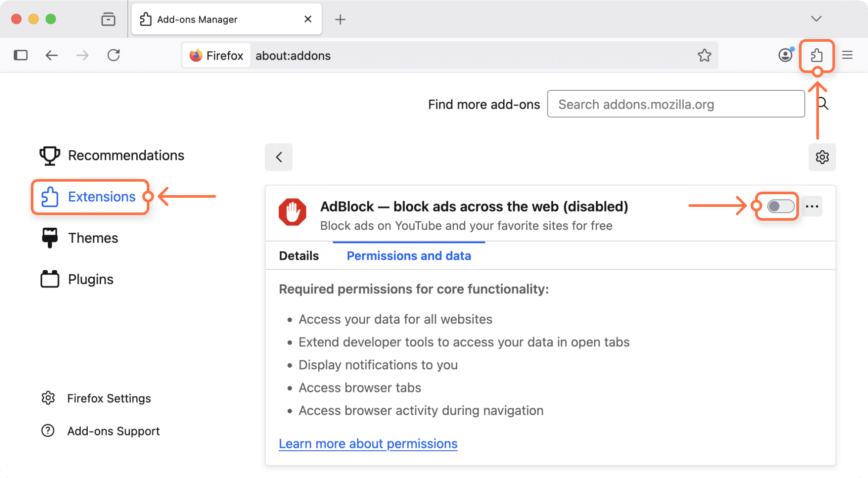The width and height of the screenshot is (868, 478).
Task: Open the Recommendations section
Action: (126, 155)
